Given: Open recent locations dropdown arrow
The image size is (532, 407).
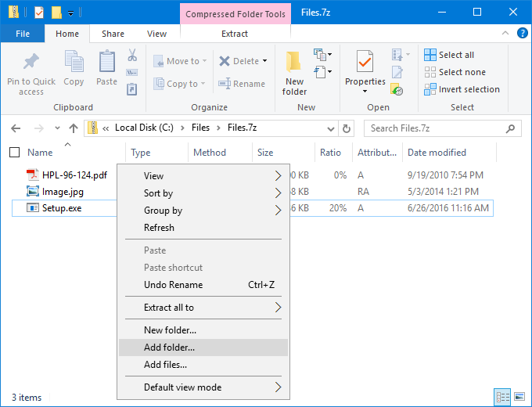Looking at the screenshot, I should [x=57, y=128].
